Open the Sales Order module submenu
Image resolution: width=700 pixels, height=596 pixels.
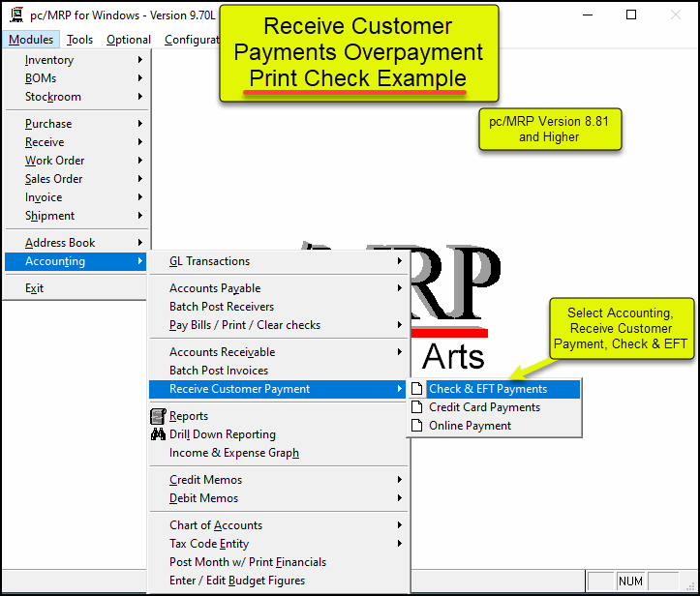point(54,179)
